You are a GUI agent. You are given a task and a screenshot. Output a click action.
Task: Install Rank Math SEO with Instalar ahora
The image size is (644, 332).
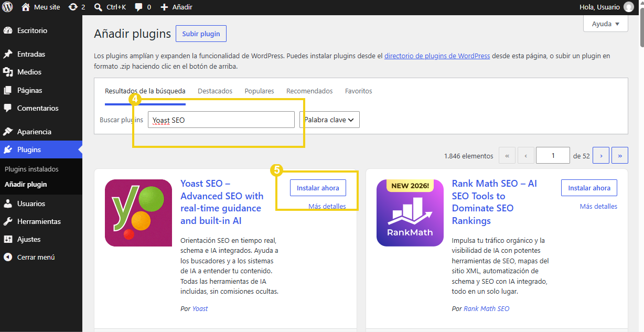point(589,188)
